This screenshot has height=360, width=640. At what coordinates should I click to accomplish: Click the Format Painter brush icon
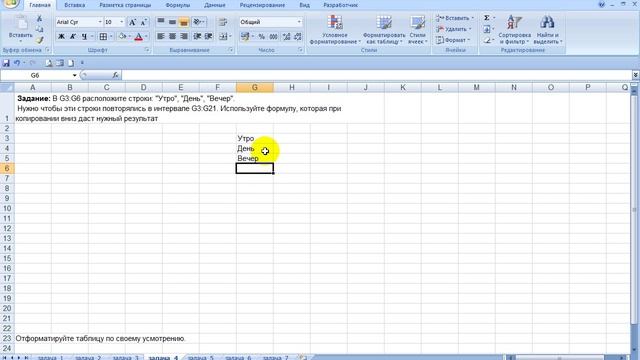pyautogui.click(x=40, y=40)
